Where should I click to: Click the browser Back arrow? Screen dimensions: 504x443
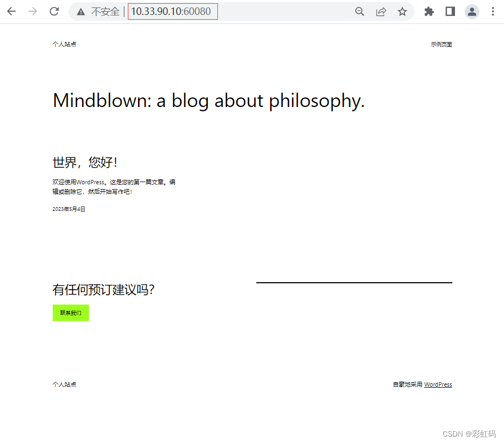(12, 12)
